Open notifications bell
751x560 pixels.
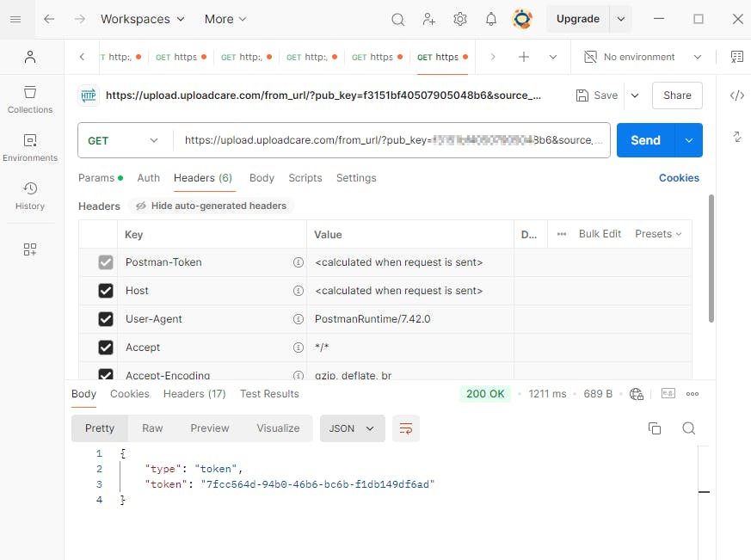(x=491, y=19)
